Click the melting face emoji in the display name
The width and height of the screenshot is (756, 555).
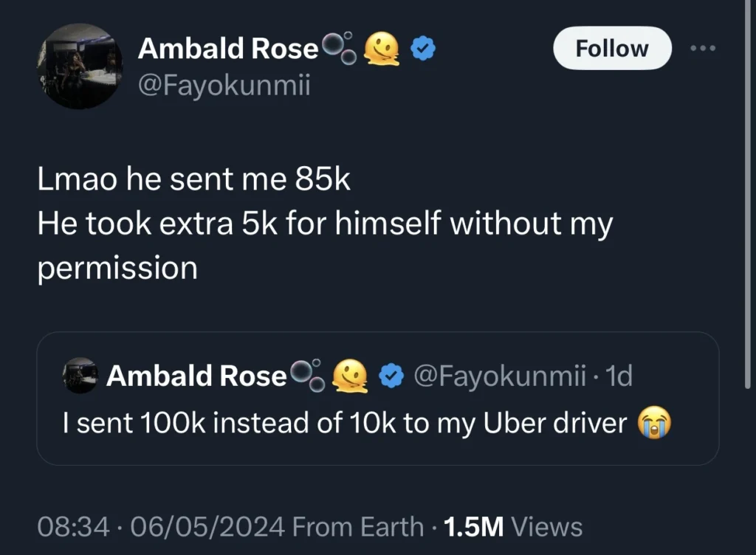click(382, 47)
